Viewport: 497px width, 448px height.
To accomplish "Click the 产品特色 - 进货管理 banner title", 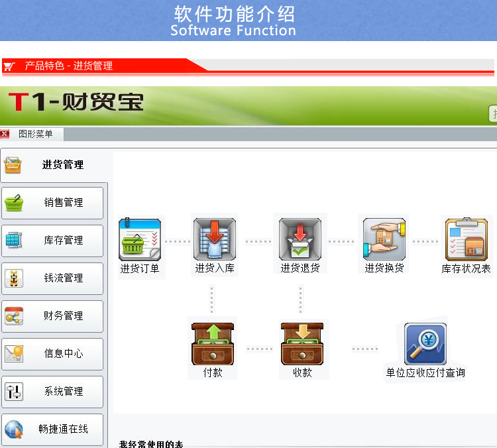I will click(x=69, y=66).
